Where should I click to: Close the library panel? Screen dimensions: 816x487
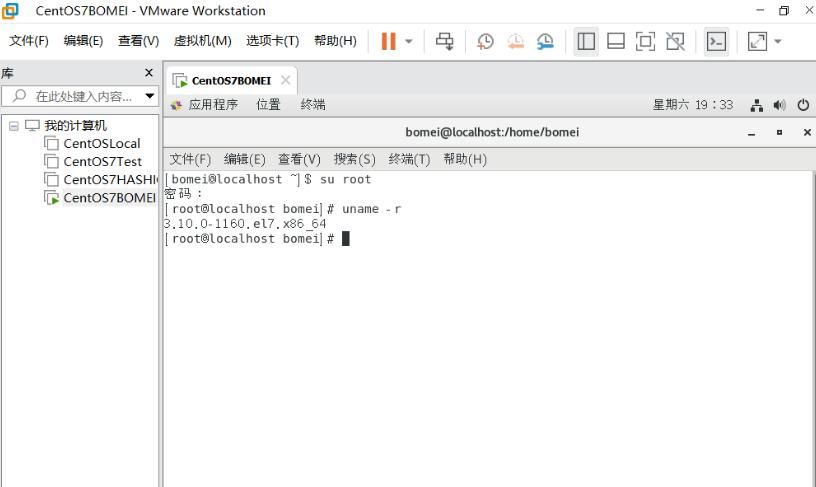tap(149, 73)
